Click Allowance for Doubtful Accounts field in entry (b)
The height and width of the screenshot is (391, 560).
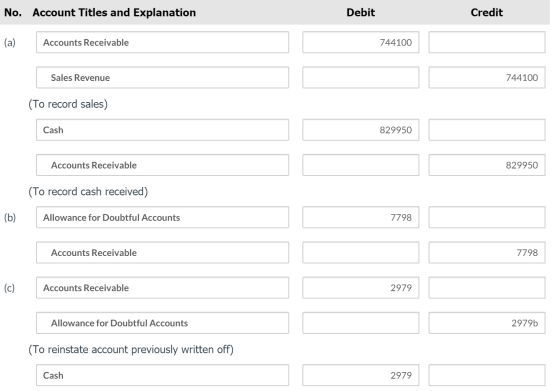coord(162,217)
